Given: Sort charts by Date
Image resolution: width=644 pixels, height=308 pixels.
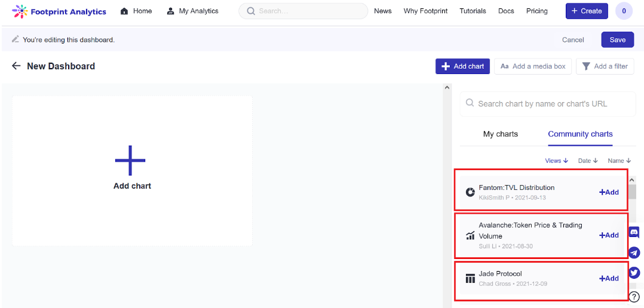Looking at the screenshot, I should click(588, 161).
